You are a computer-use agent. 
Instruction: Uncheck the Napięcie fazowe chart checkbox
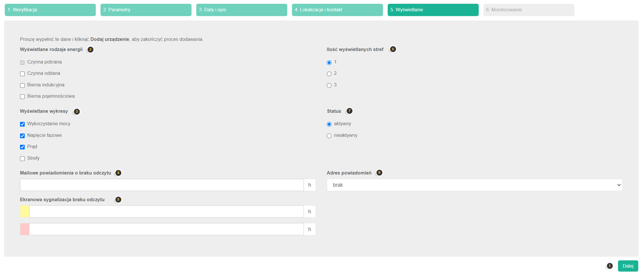[22, 136]
